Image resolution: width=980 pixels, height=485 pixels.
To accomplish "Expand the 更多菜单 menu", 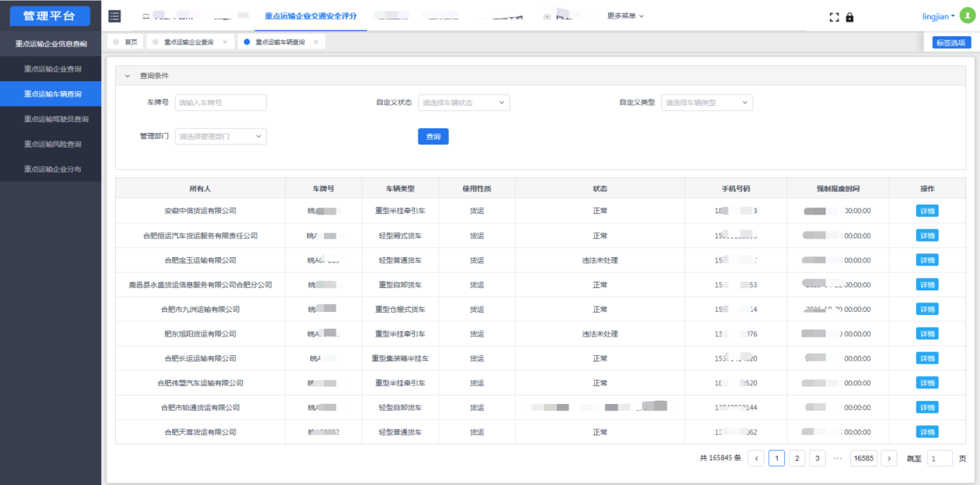I will [x=625, y=16].
